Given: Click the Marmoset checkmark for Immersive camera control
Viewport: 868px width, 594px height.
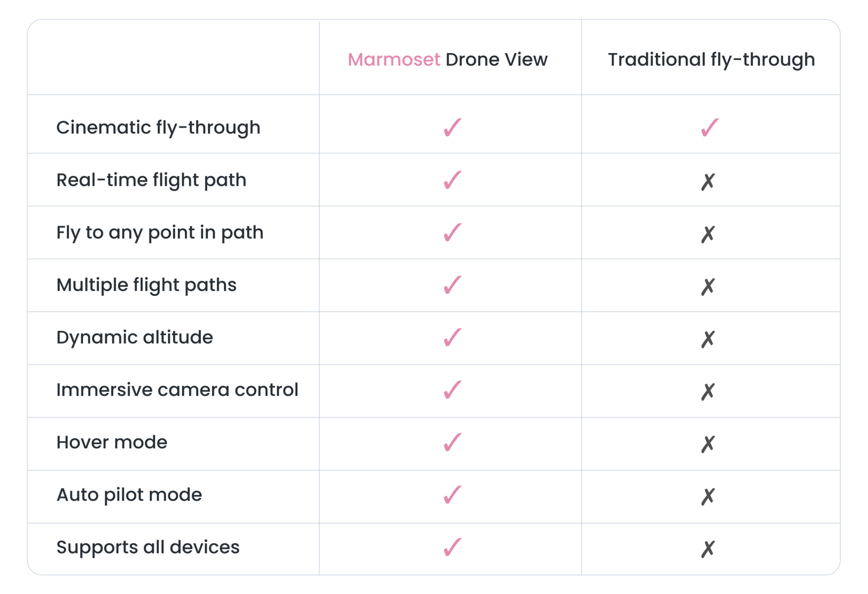Looking at the screenshot, I should coord(452,391).
